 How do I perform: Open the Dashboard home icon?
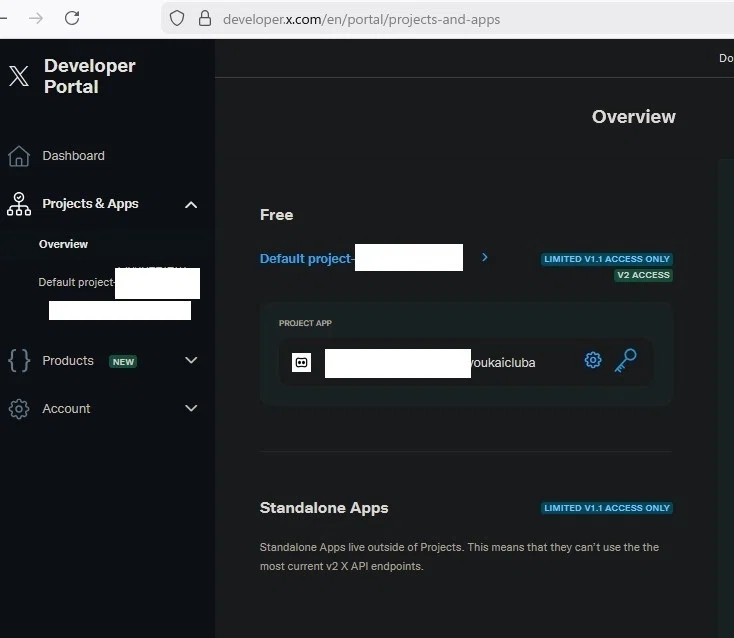(x=19, y=156)
